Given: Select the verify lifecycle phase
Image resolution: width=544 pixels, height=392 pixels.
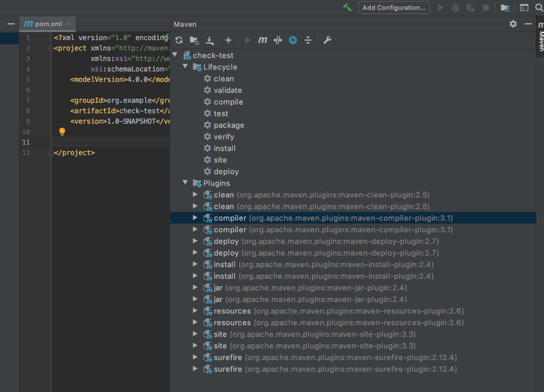Looking at the screenshot, I should point(224,137).
